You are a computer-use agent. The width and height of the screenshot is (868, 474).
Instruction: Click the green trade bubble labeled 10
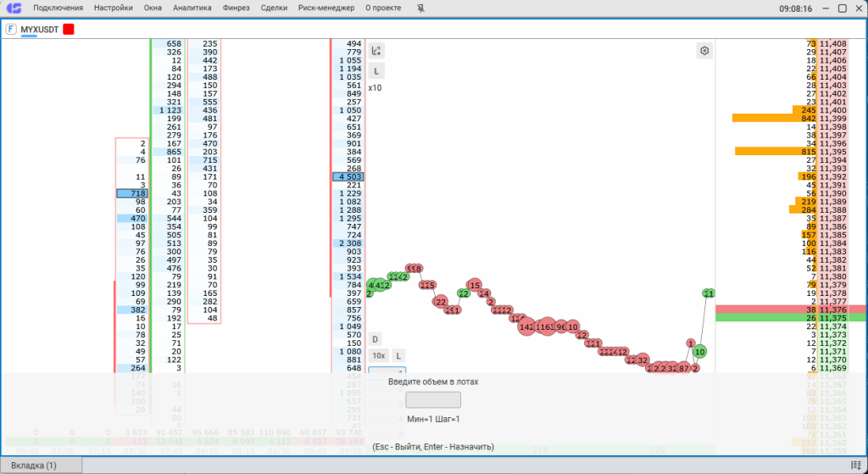point(699,352)
